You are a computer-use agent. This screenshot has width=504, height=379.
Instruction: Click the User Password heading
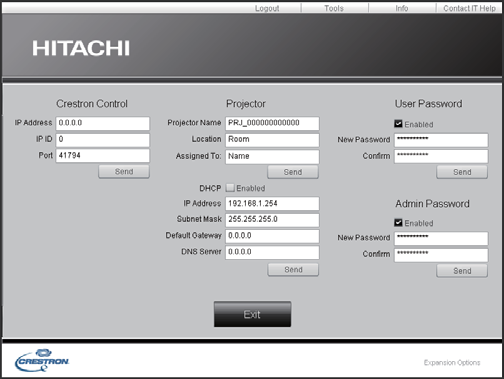point(429,104)
